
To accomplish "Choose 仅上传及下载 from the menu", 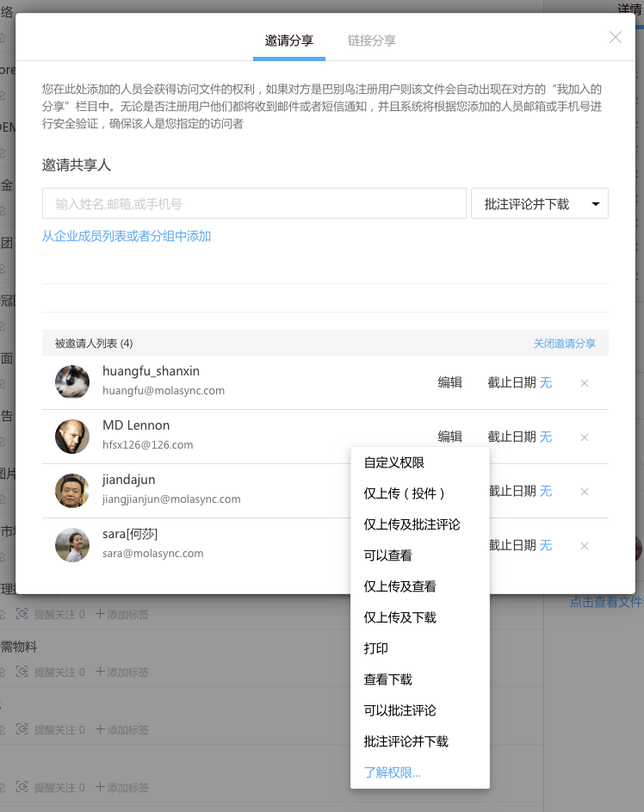I will 420,617.
